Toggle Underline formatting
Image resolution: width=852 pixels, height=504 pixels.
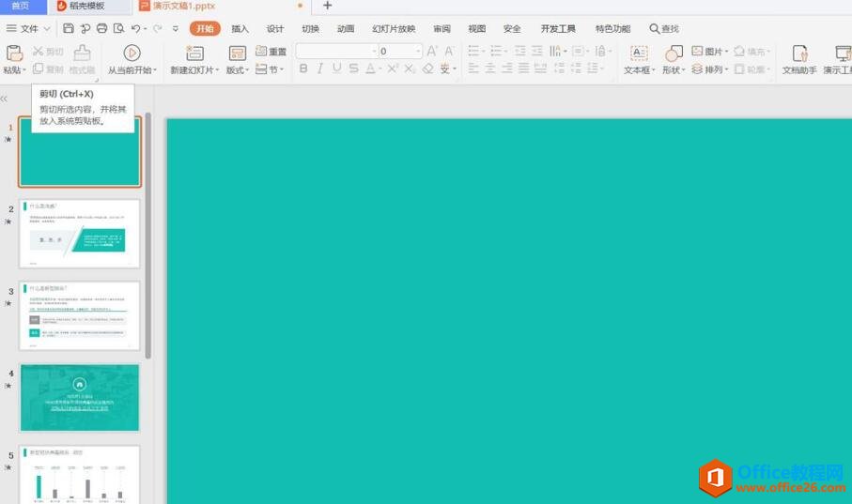tap(336, 69)
